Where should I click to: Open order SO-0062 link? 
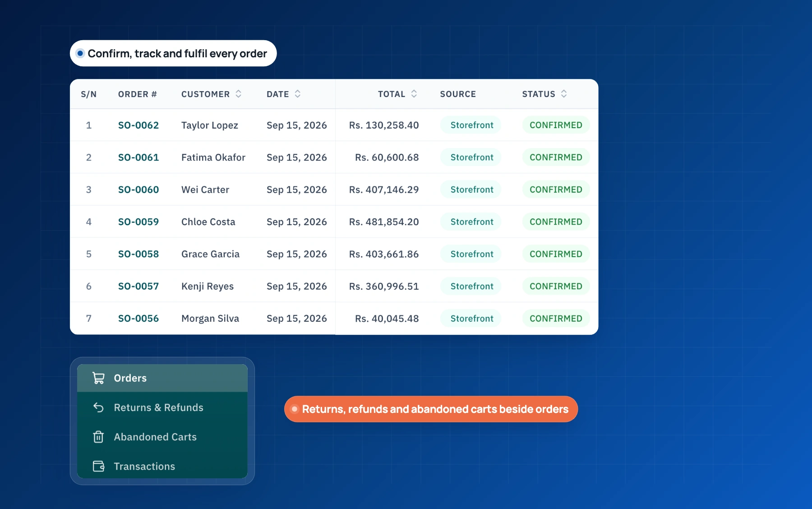point(138,125)
